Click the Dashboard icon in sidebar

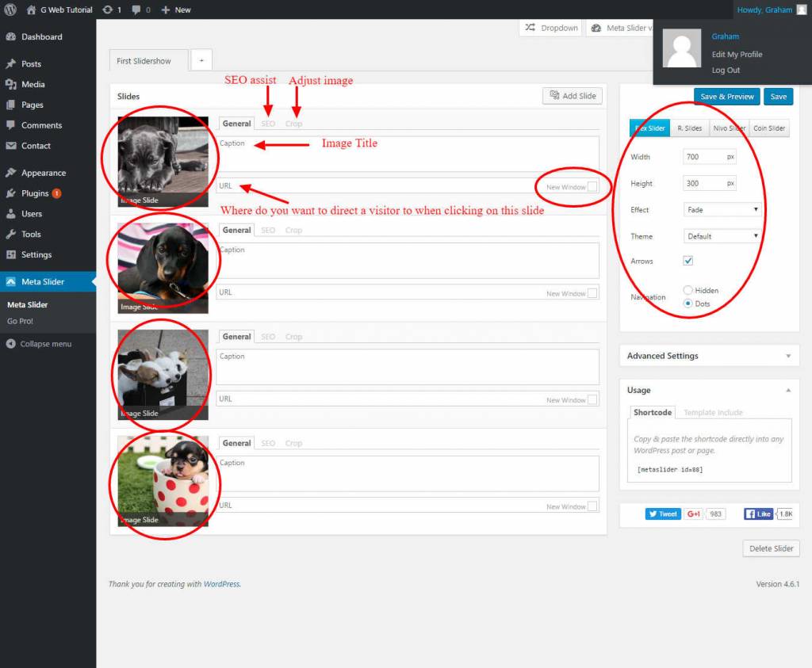[10, 36]
